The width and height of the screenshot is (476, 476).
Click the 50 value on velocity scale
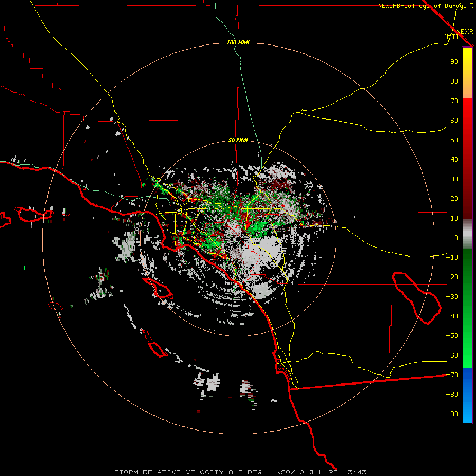[454, 140]
